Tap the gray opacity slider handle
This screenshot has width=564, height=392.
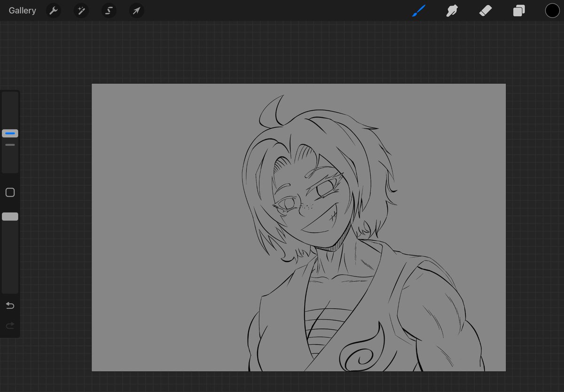pyautogui.click(x=10, y=216)
